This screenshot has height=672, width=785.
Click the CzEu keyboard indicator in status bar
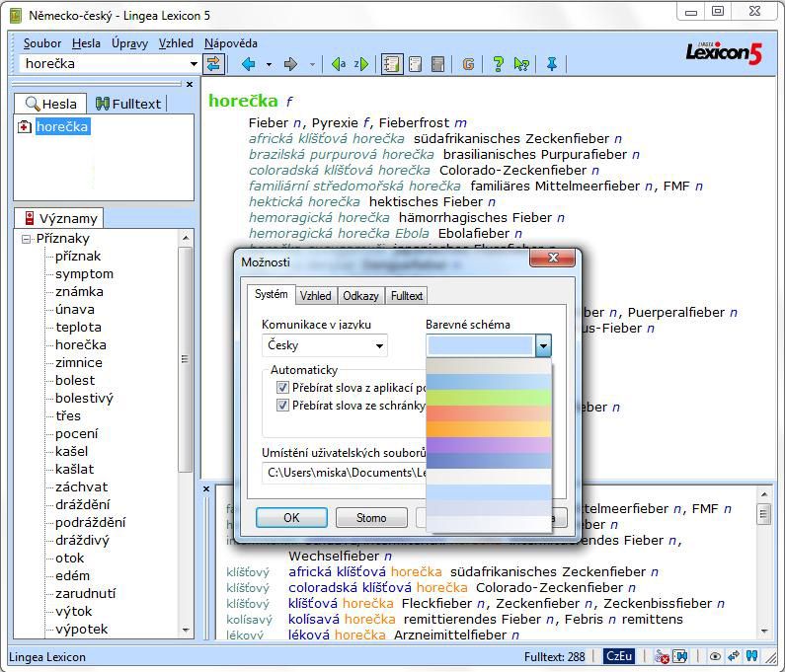619,656
